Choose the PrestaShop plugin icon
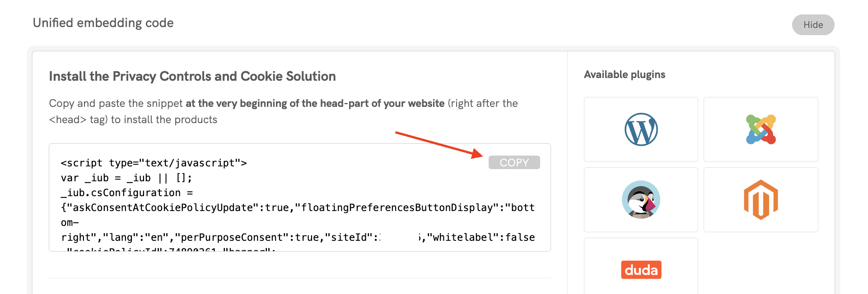This screenshot has height=294, width=868. [641, 200]
